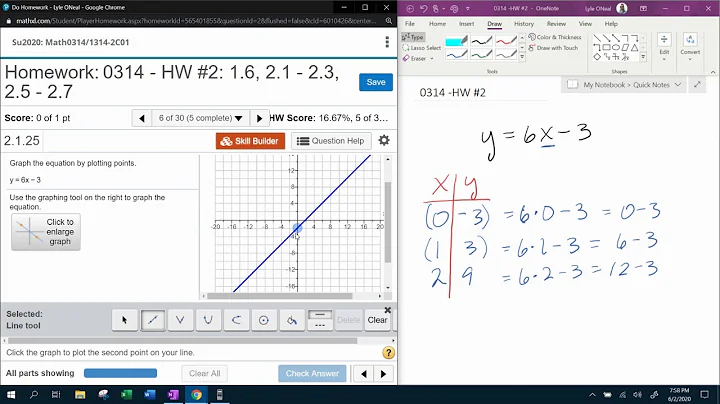Image resolution: width=720 pixels, height=404 pixels.
Task: Select the green pen in pen gallery
Action: (481, 55)
